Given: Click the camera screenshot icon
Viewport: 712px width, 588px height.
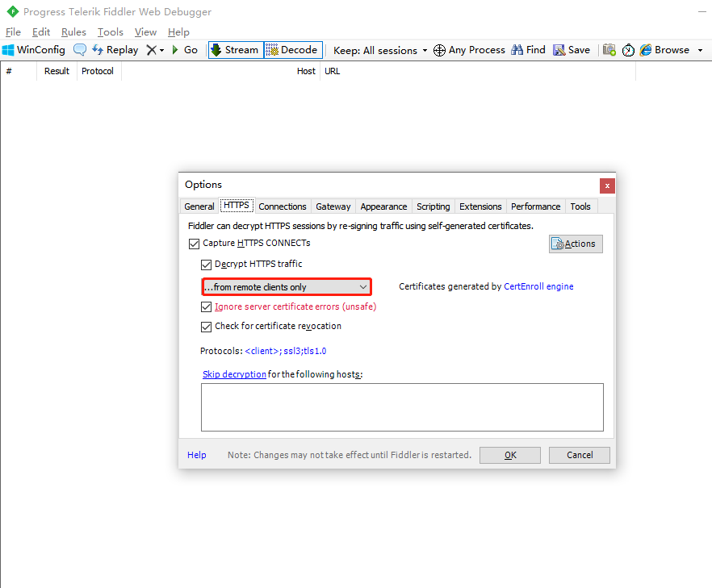Looking at the screenshot, I should pyautogui.click(x=609, y=50).
